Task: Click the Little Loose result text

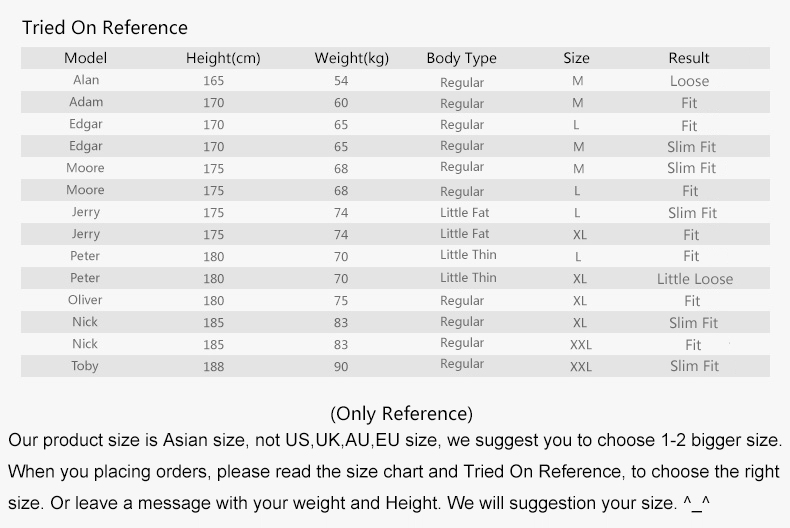Action: 694,279
